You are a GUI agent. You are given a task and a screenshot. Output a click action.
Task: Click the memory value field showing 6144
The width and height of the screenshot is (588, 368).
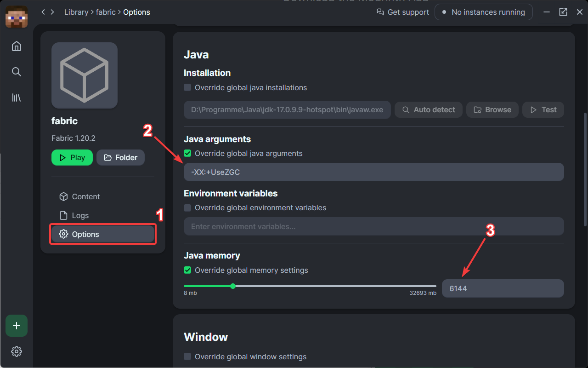click(503, 288)
